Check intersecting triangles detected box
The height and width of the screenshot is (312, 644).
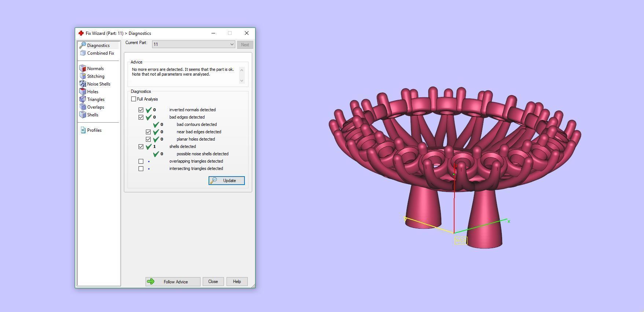[x=141, y=168]
